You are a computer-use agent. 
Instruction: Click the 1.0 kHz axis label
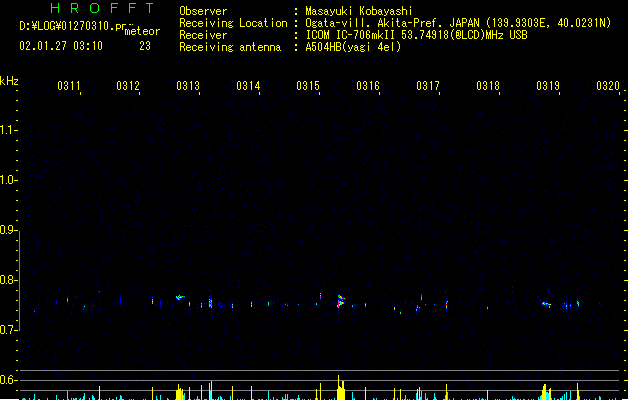tap(8, 180)
